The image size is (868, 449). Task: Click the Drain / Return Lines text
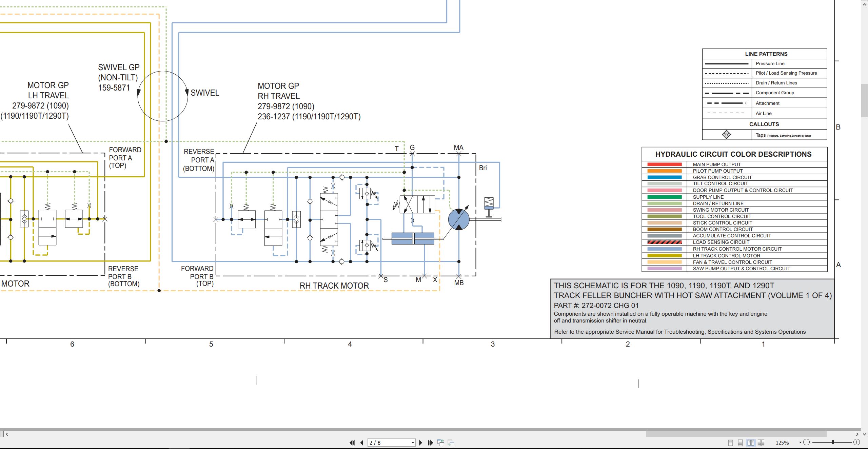click(x=776, y=83)
